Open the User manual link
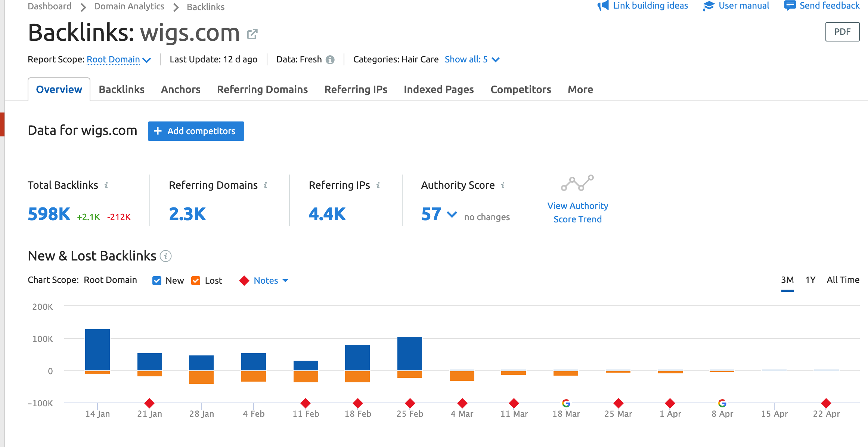Viewport: 868px width, 447px height. coord(744,6)
